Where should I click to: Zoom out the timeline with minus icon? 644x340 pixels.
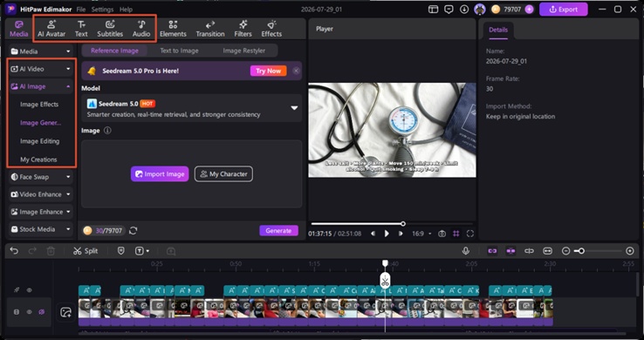click(x=566, y=250)
